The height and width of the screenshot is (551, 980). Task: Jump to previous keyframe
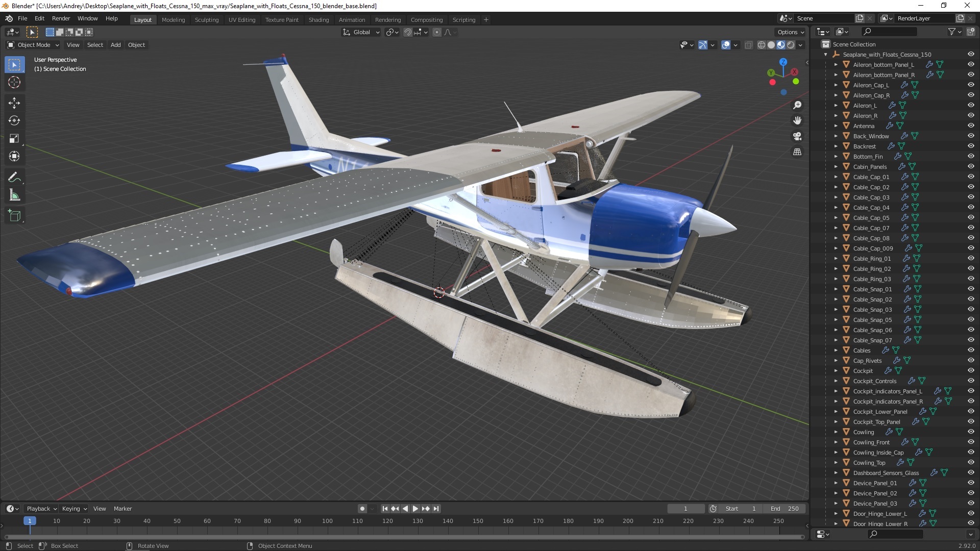395,509
